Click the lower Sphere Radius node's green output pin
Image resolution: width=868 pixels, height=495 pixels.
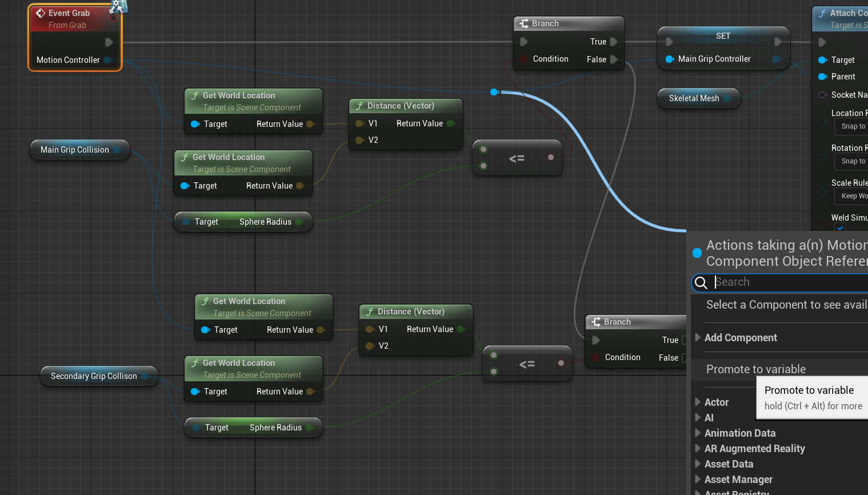coord(309,428)
